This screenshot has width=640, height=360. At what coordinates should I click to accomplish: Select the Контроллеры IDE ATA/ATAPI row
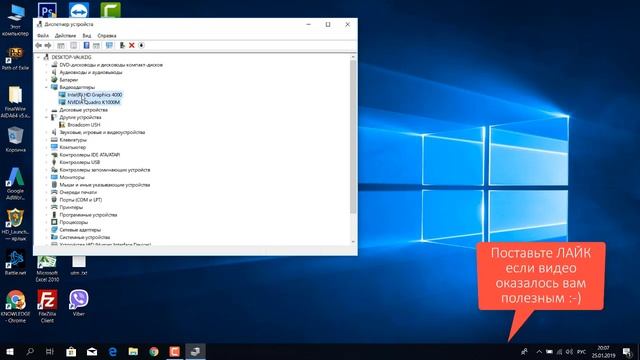pos(86,155)
